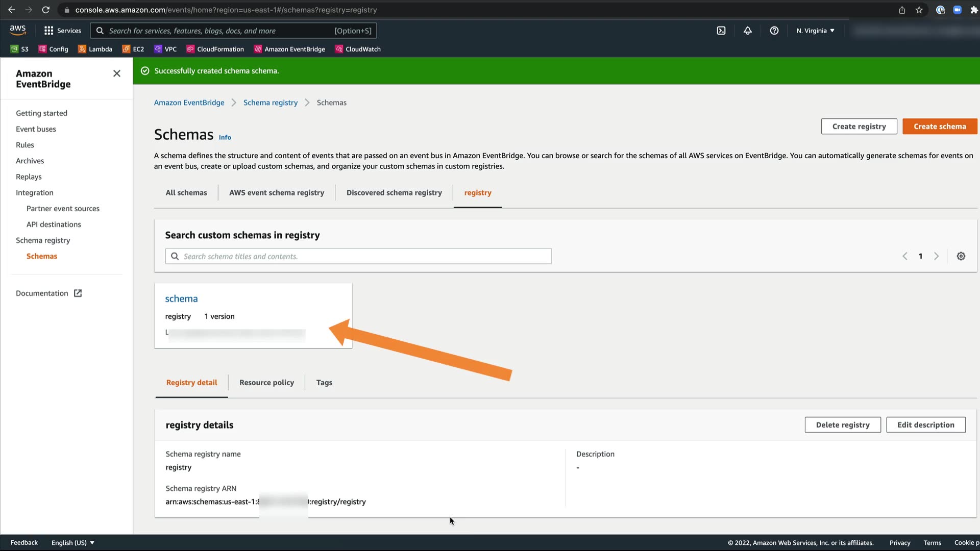
Task: Close the Amazon EventBridge sidebar
Action: [x=117, y=73]
